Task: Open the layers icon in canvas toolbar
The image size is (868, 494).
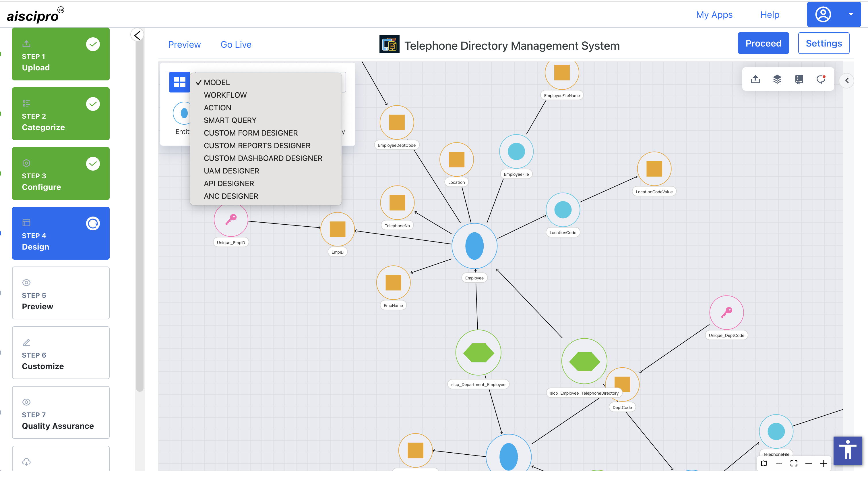Action: tap(777, 79)
